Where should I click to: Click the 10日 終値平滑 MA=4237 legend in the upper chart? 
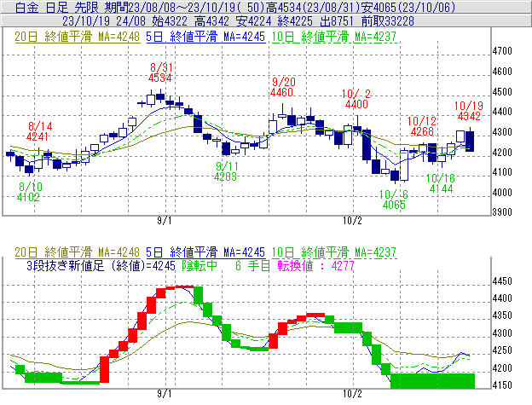click(334, 37)
